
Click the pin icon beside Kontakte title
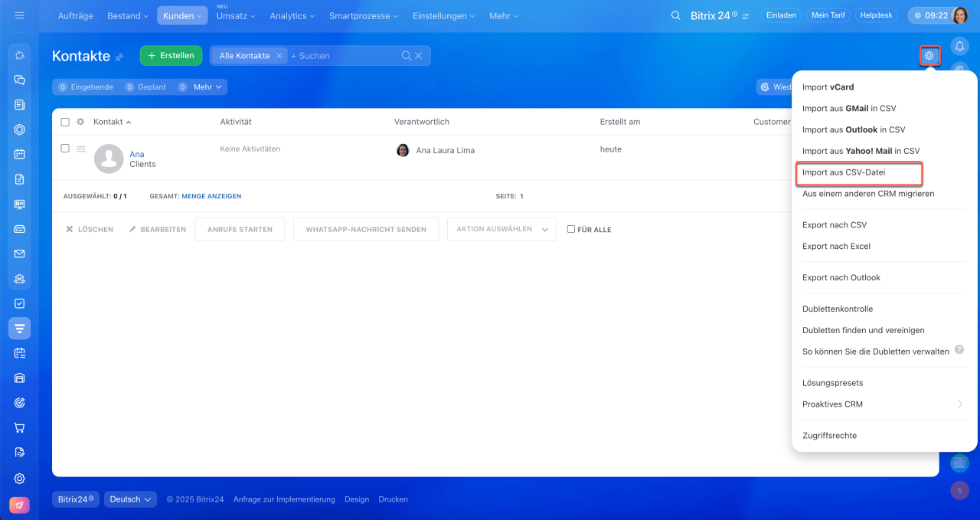point(119,57)
